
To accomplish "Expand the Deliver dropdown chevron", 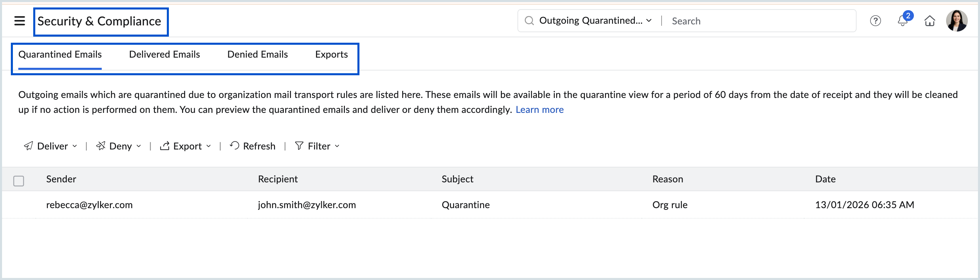I will [x=75, y=146].
